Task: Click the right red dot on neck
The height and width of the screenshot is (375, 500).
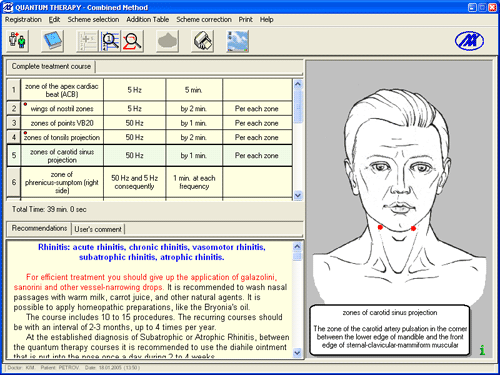Action: coord(413,228)
